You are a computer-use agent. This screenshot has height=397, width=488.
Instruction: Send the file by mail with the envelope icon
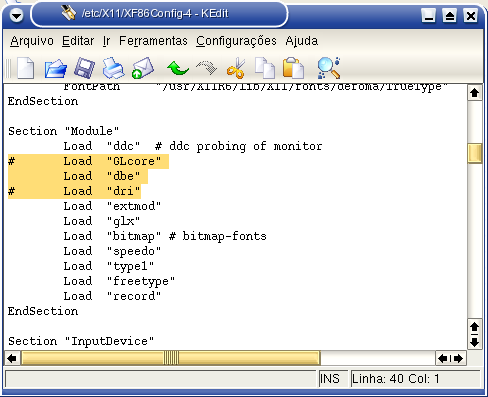click(x=143, y=68)
